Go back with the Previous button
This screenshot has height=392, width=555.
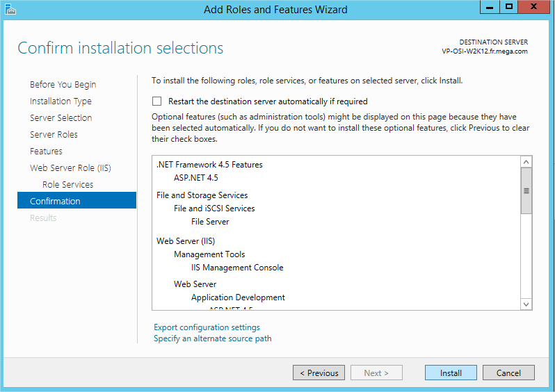coord(319,373)
